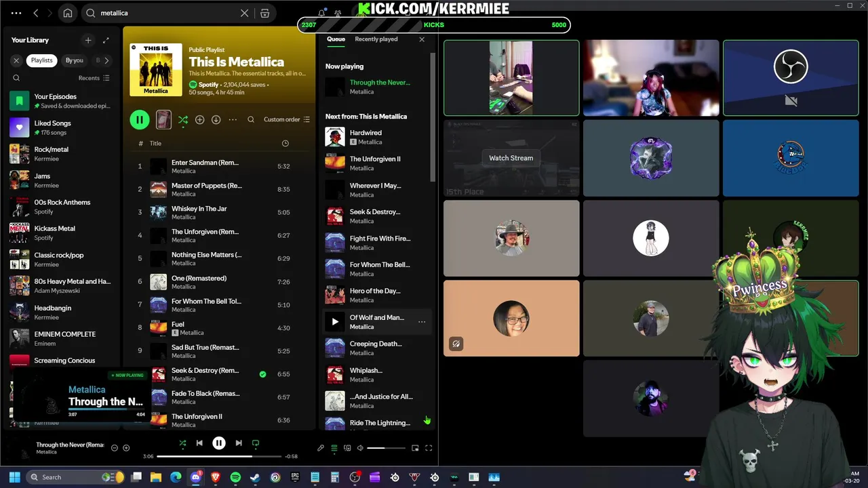The image size is (868, 488).
Task: Open more options for Of Wolf and Man
Action: coord(422,322)
